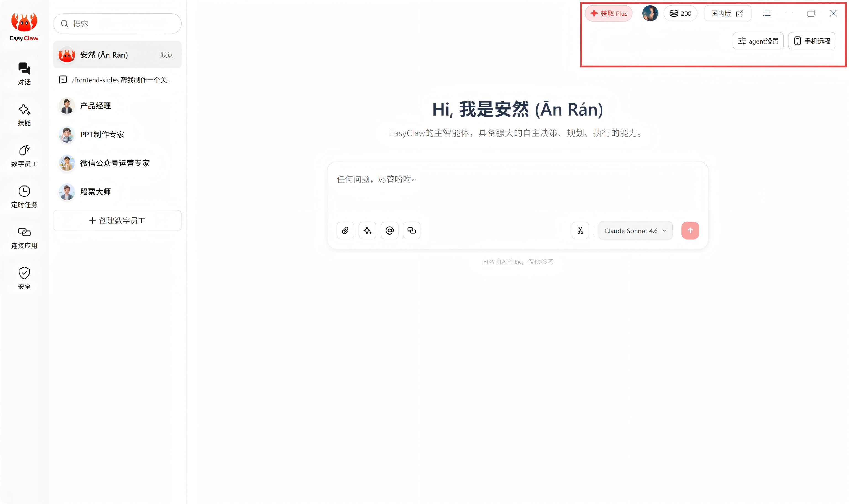
Task: Click the skills sparkle icon in input box
Action: 368,231
